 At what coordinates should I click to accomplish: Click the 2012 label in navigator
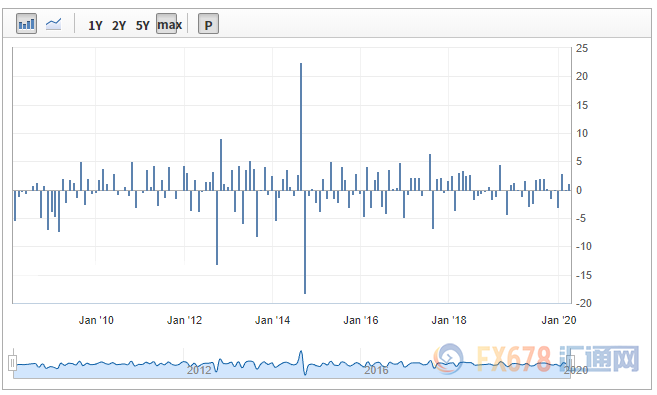tap(199, 370)
